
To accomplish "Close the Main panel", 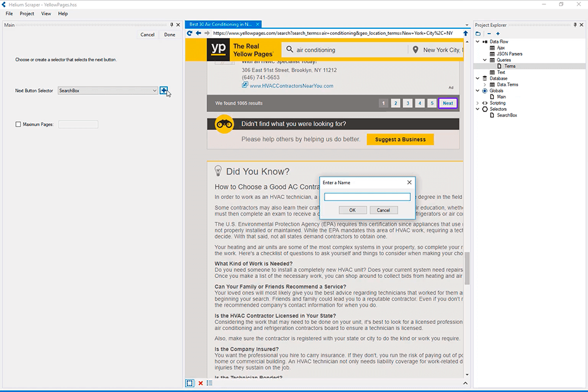I will [x=178, y=24].
